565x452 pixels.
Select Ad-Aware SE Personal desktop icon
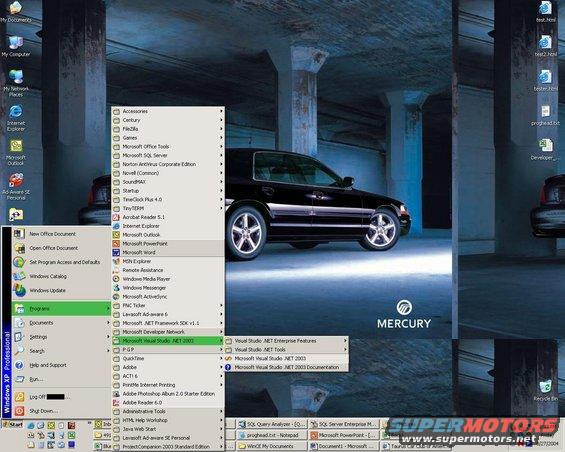(15, 187)
